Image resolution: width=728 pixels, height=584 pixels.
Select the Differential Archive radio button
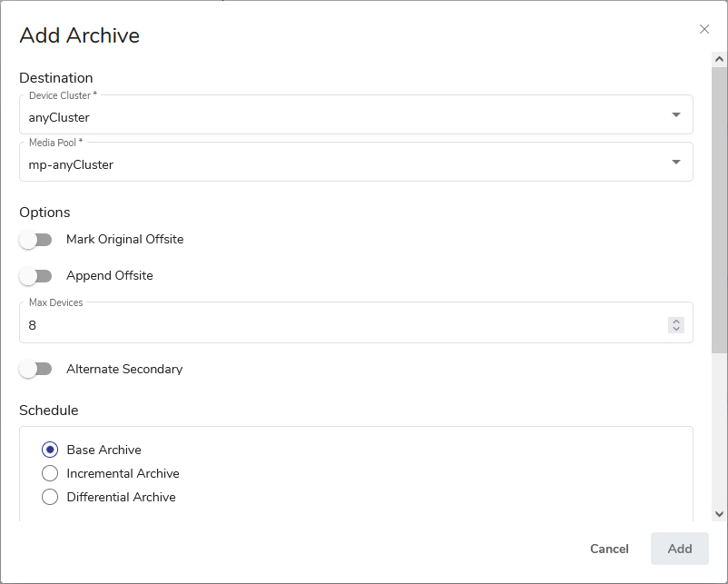tap(50, 497)
